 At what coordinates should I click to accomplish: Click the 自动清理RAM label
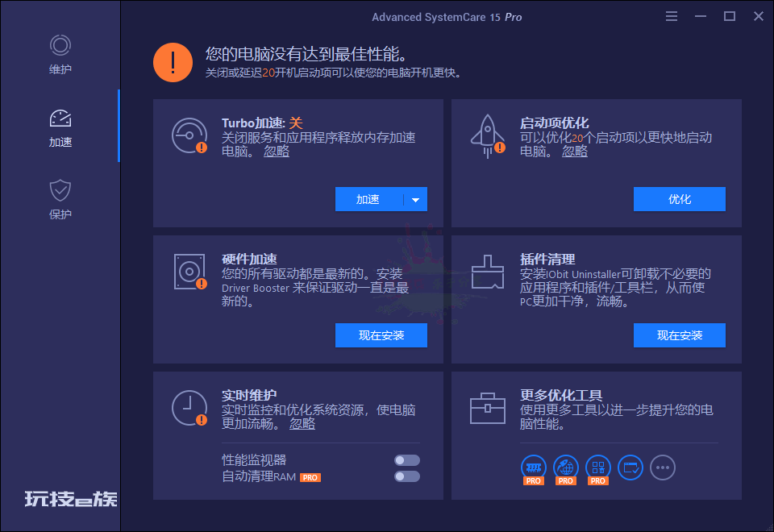click(x=259, y=476)
